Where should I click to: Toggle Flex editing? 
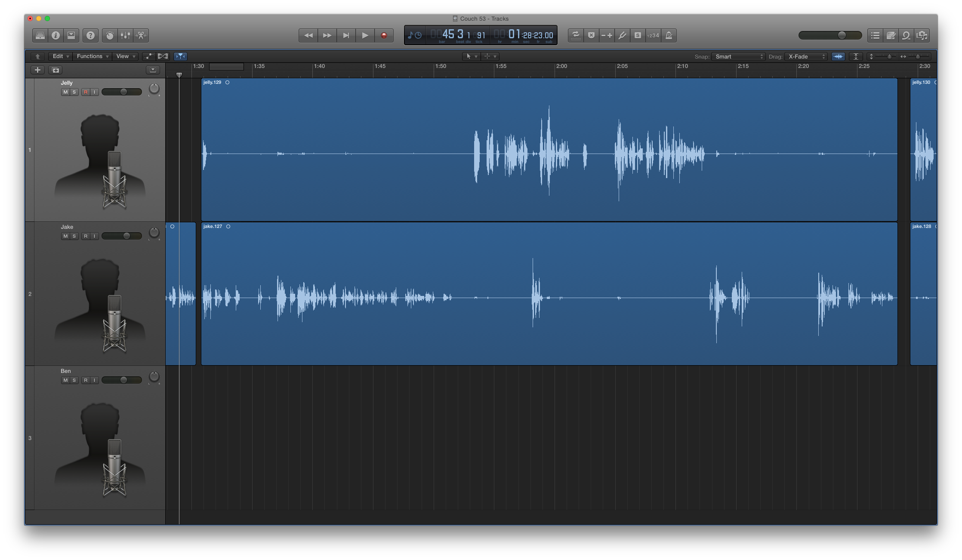coord(163,56)
